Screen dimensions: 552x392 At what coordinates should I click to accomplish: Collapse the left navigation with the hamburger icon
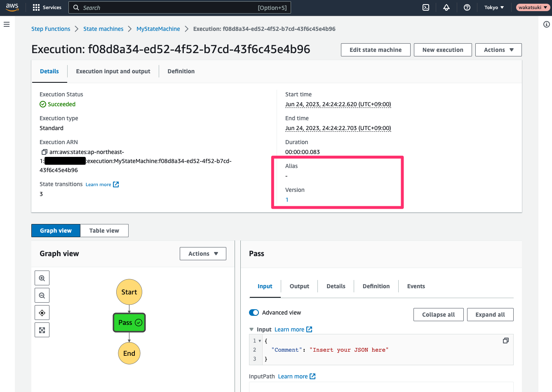(x=7, y=24)
